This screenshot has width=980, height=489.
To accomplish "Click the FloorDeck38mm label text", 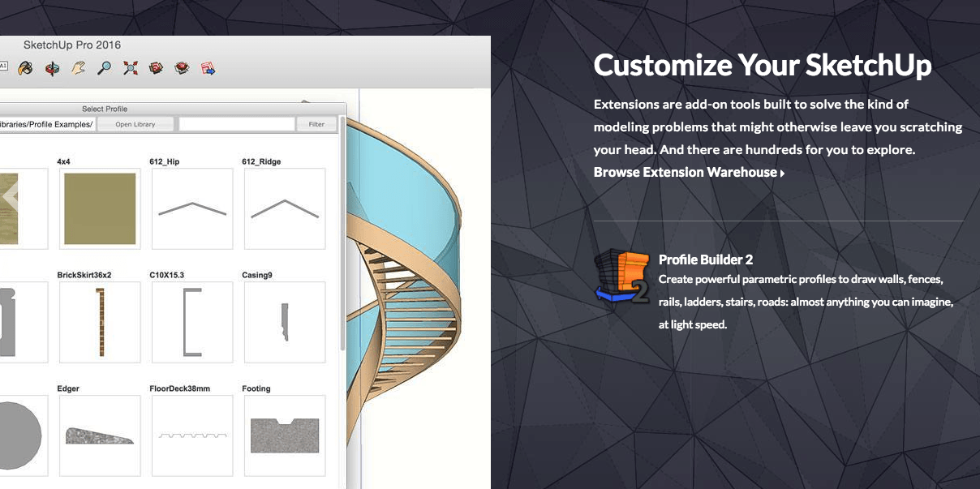I will [180, 388].
